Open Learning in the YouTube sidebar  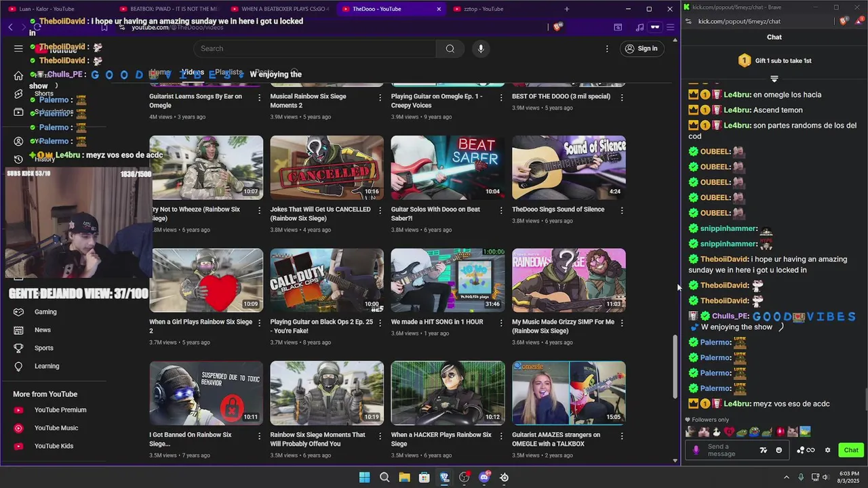point(46,366)
